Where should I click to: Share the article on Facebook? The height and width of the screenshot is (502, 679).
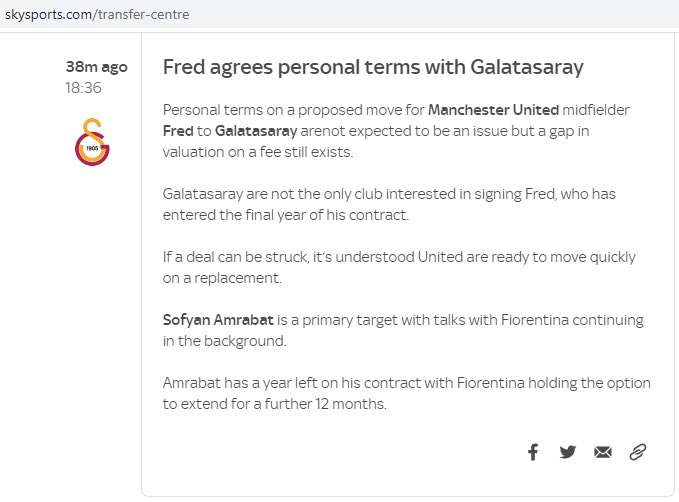pos(533,452)
